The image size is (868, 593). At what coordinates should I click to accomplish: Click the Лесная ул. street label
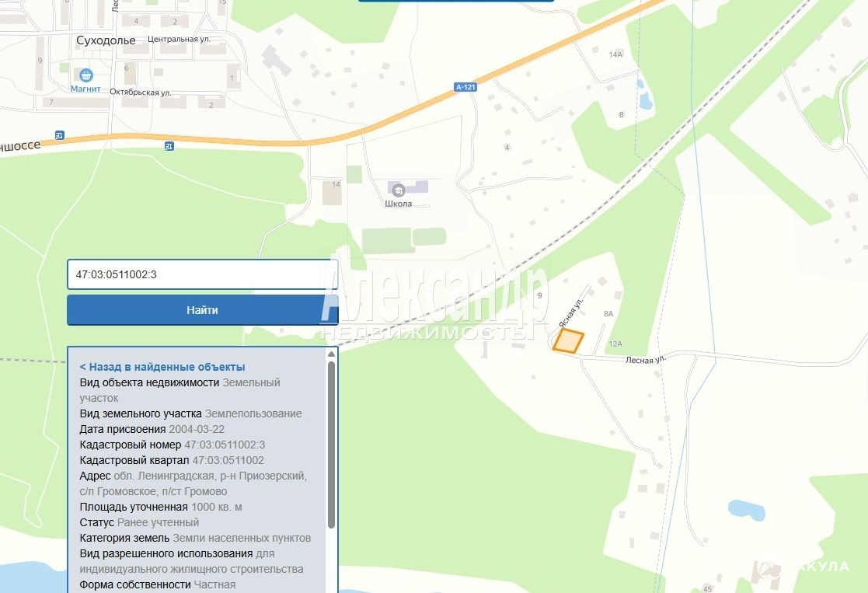647,359
